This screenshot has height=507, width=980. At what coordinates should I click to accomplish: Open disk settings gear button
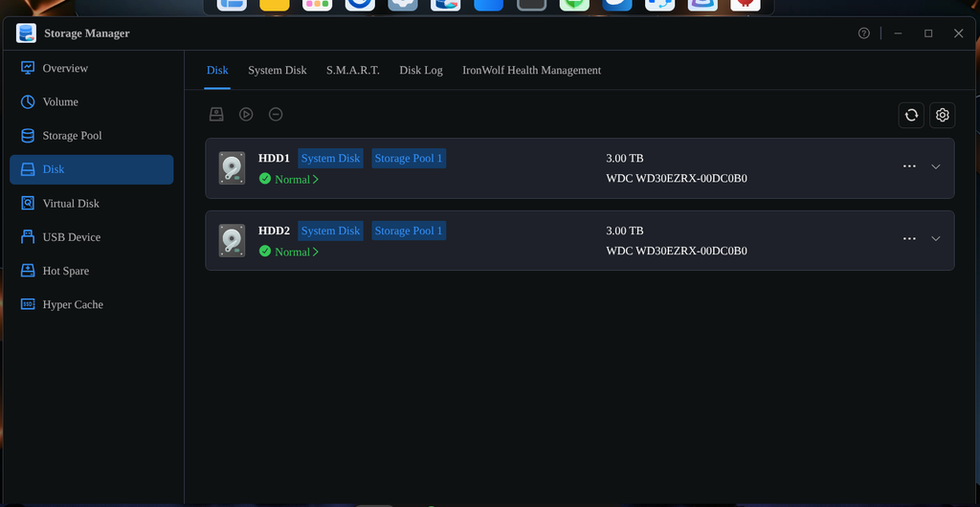point(943,115)
